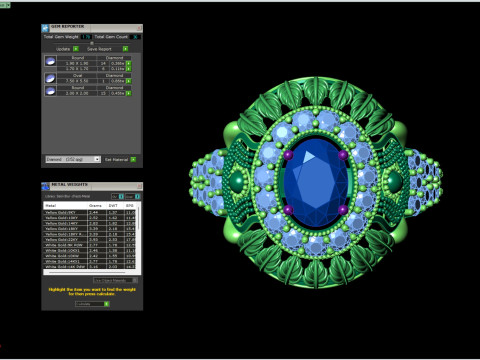480x360 pixels.
Task: Click the metal list horizontal scrollbar
Action: point(87,272)
